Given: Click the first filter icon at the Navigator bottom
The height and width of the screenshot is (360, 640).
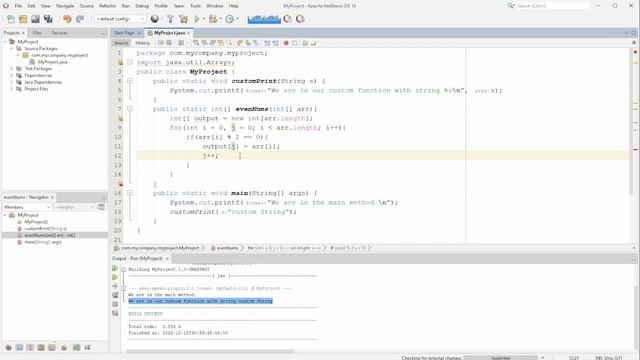Looking at the screenshot, I should coord(9,347).
